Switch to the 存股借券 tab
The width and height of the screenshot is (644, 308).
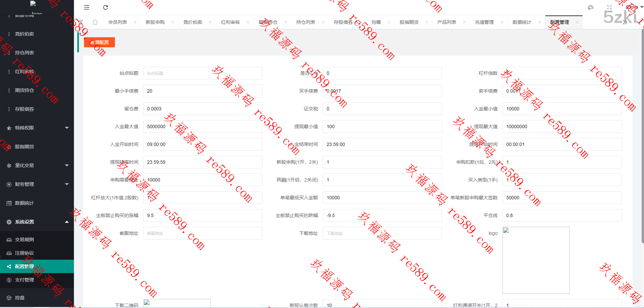coord(343,22)
